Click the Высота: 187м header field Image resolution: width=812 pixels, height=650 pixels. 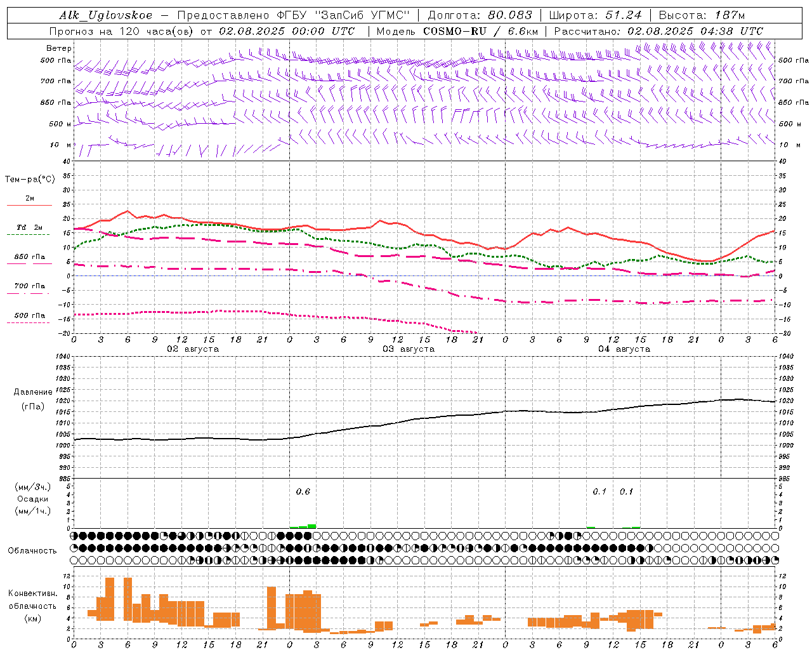point(701,15)
